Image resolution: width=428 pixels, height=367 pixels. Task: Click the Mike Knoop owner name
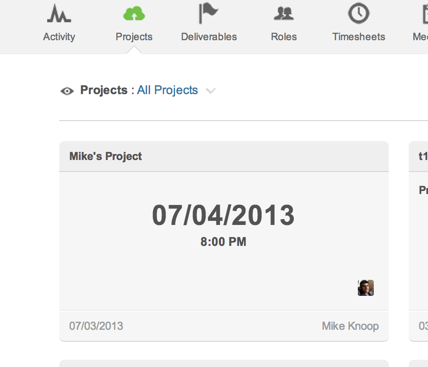tap(350, 326)
